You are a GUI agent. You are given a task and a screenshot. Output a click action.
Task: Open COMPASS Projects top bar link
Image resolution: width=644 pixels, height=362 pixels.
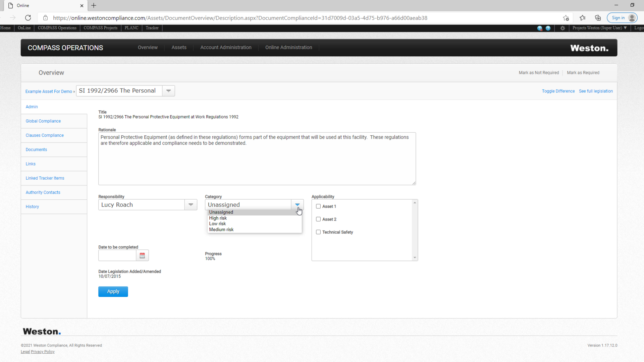100,28
